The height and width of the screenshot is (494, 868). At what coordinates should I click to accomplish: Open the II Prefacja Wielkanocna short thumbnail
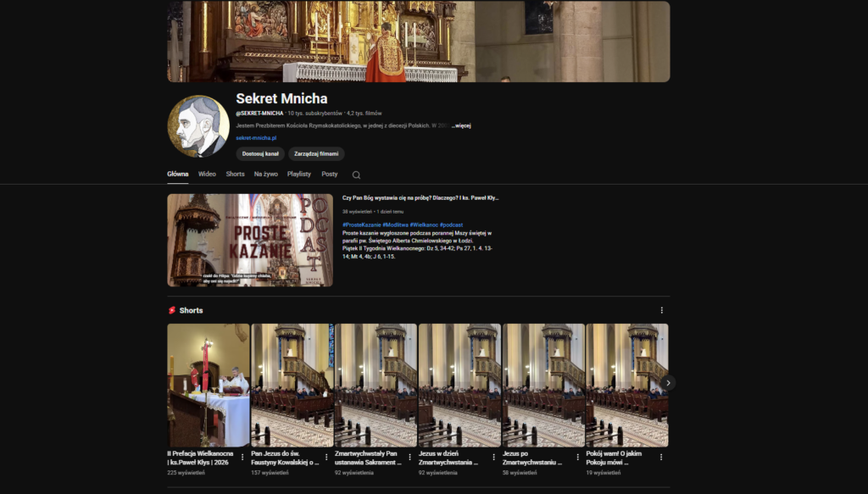(x=208, y=385)
